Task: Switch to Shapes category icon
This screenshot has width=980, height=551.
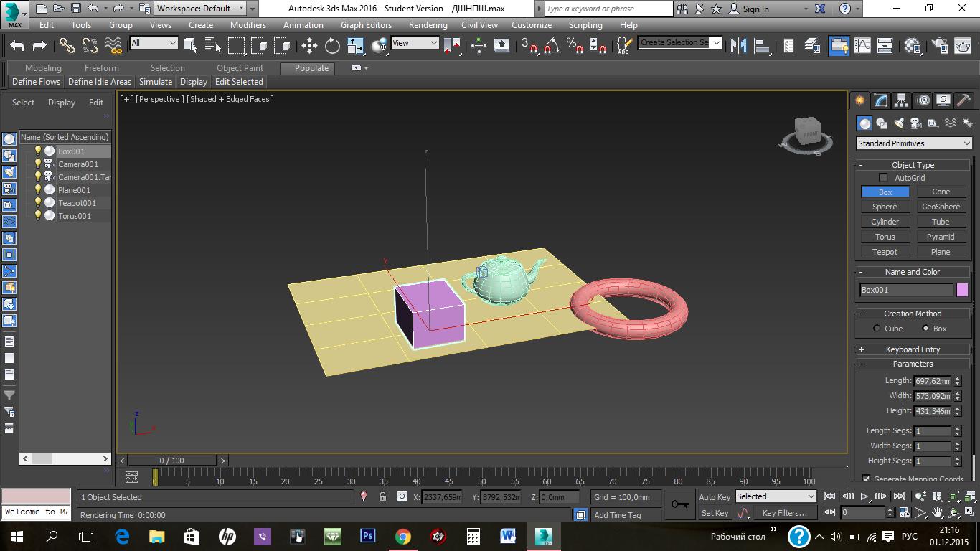Action: 882,123
